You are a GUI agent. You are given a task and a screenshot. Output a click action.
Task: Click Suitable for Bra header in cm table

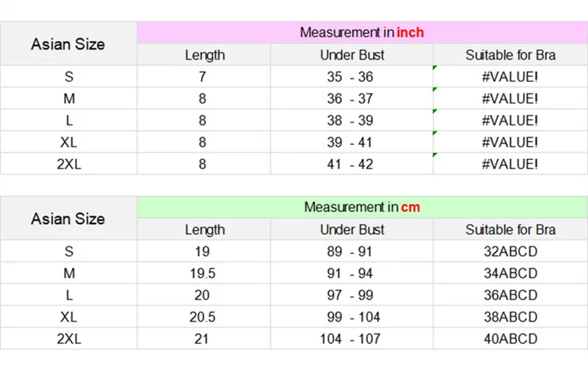(x=510, y=230)
